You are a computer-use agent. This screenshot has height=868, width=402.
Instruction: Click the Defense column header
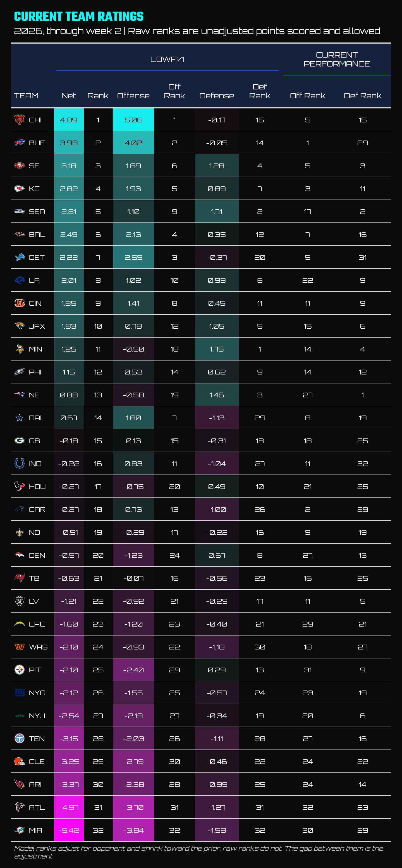pos(216,96)
